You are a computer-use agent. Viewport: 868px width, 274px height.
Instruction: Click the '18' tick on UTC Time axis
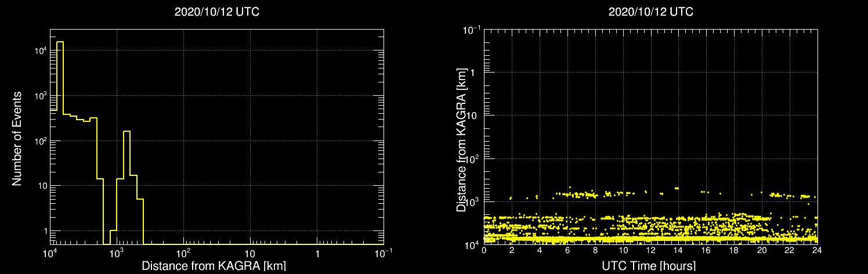point(734,250)
